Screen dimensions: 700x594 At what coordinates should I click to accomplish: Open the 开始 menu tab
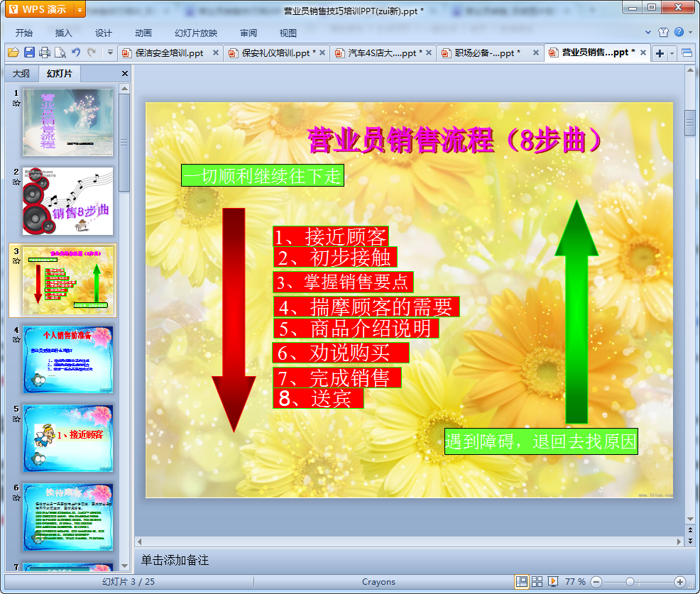tap(23, 33)
